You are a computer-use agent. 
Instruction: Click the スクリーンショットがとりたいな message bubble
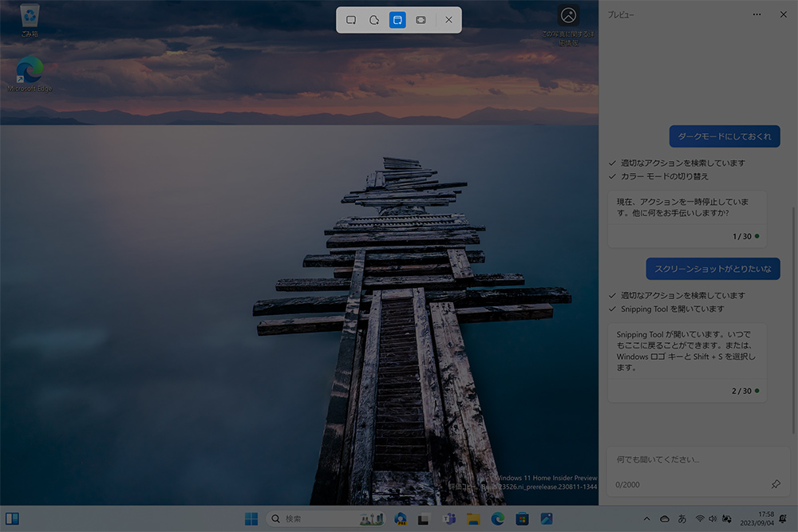(x=713, y=269)
